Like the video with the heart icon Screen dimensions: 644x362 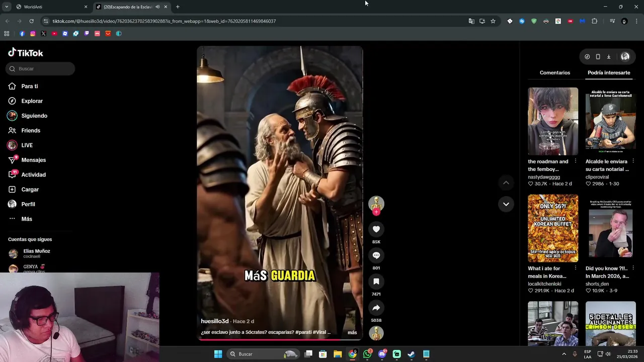pyautogui.click(x=376, y=229)
